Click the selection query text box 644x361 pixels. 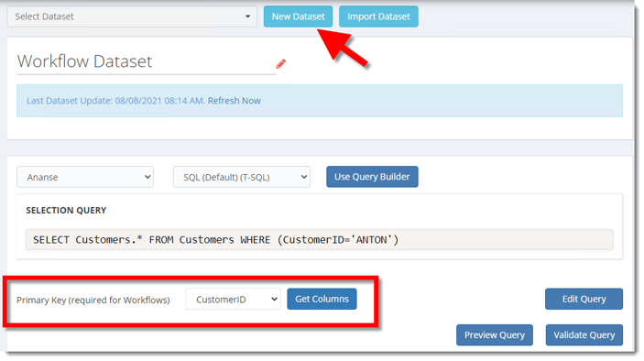tap(319, 239)
